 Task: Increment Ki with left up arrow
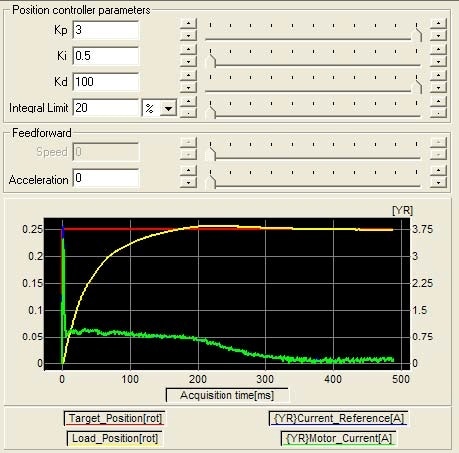point(188,49)
